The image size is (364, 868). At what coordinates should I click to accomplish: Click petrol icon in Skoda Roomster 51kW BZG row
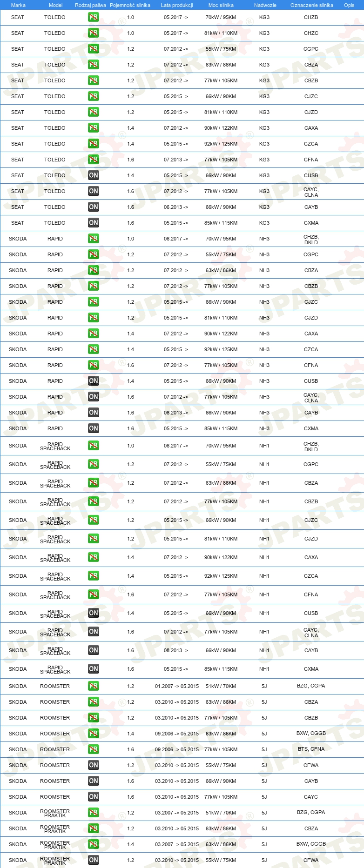pos(94,686)
